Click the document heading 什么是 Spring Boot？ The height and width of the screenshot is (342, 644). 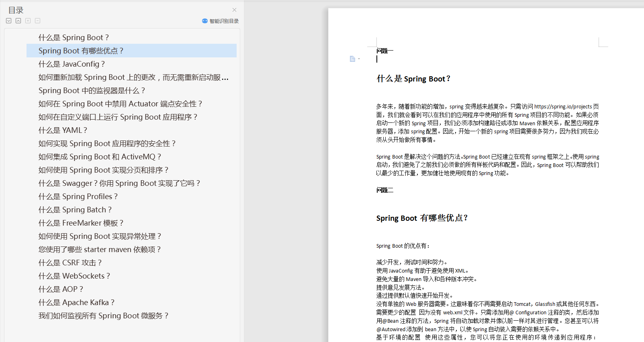tap(413, 79)
